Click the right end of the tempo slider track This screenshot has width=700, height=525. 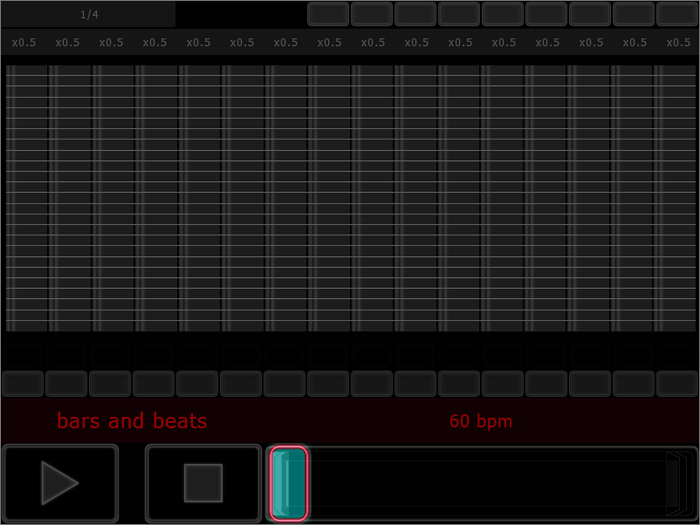pos(677,483)
